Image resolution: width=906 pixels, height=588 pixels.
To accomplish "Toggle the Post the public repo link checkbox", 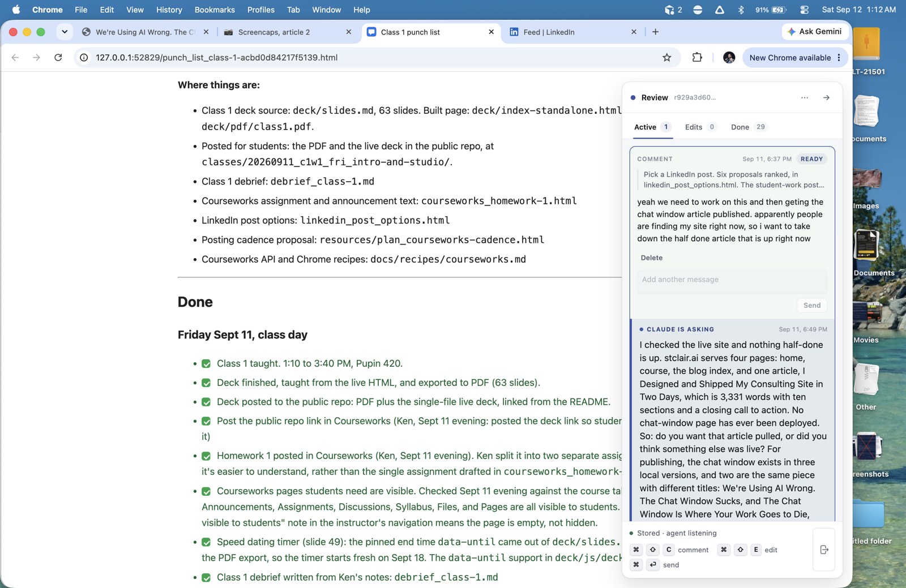I will click(206, 422).
